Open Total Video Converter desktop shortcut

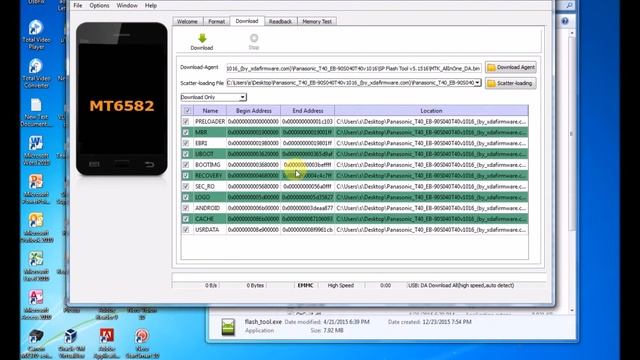(36, 73)
